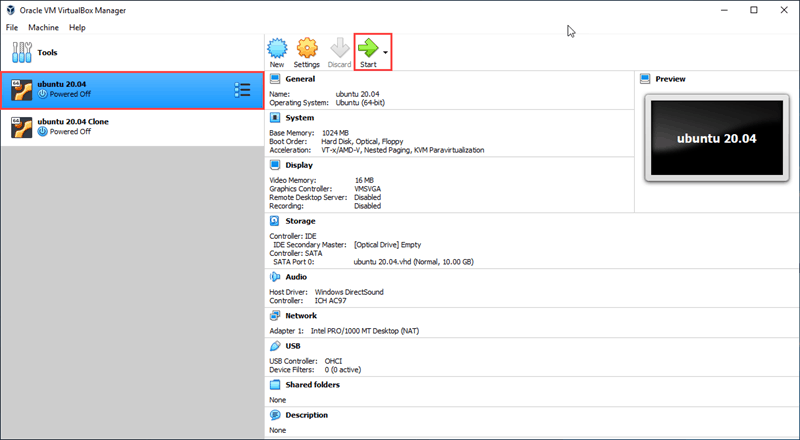Image resolution: width=800 pixels, height=440 pixels.
Task: Click the System section chip icon
Action: coord(275,117)
